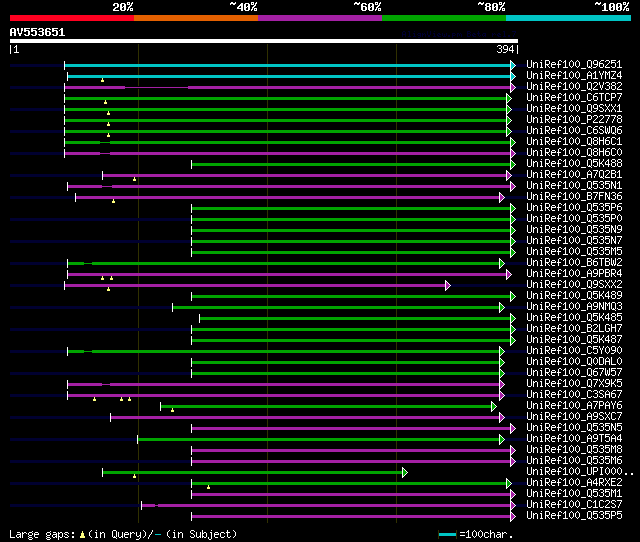This screenshot has height=542, width=640.
Task: Click the UniRef100_Q9SXX2 label
Action: 574,285
